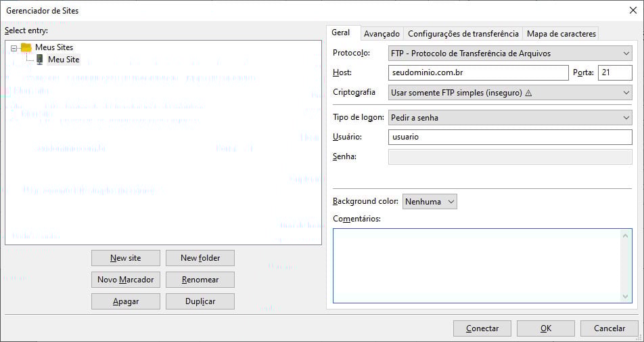Click inside the Comentários text area
The width and height of the screenshot is (644, 342).
476,266
